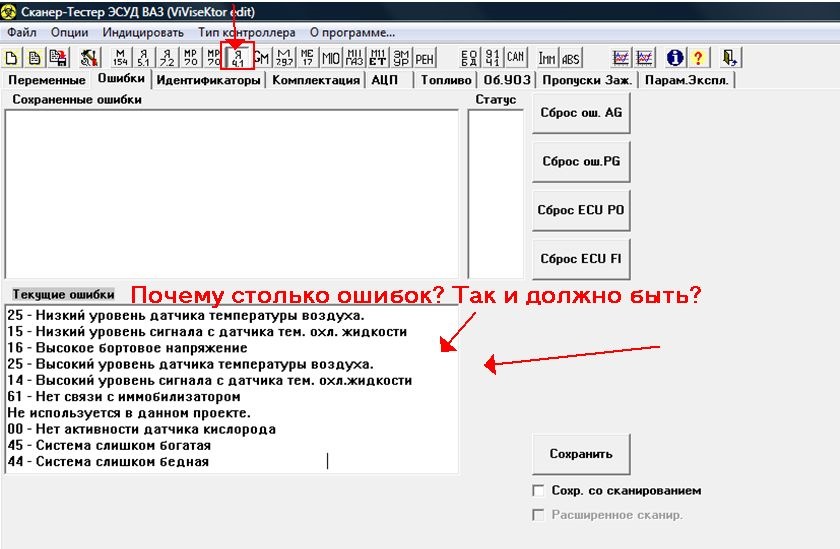
Task: Click the CAN toolbar icon
Action: 515,57
